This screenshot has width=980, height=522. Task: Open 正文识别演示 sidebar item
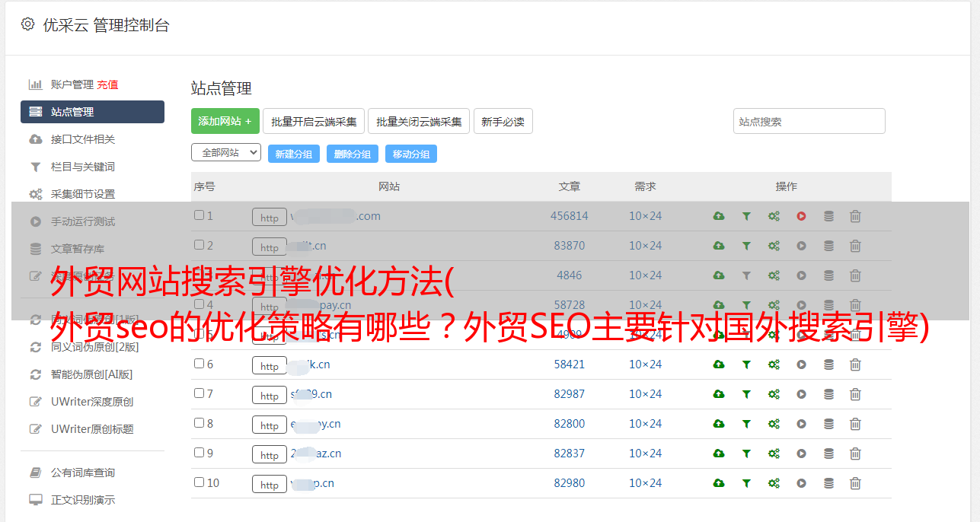(x=83, y=500)
